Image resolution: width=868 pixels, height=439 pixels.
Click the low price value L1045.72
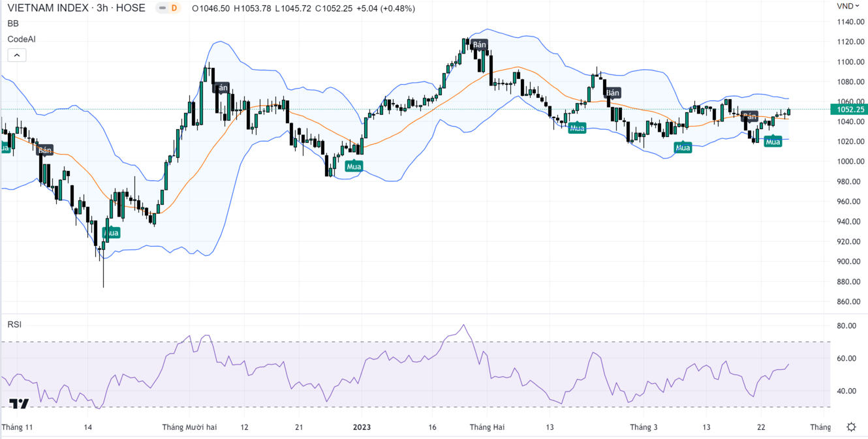point(293,8)
